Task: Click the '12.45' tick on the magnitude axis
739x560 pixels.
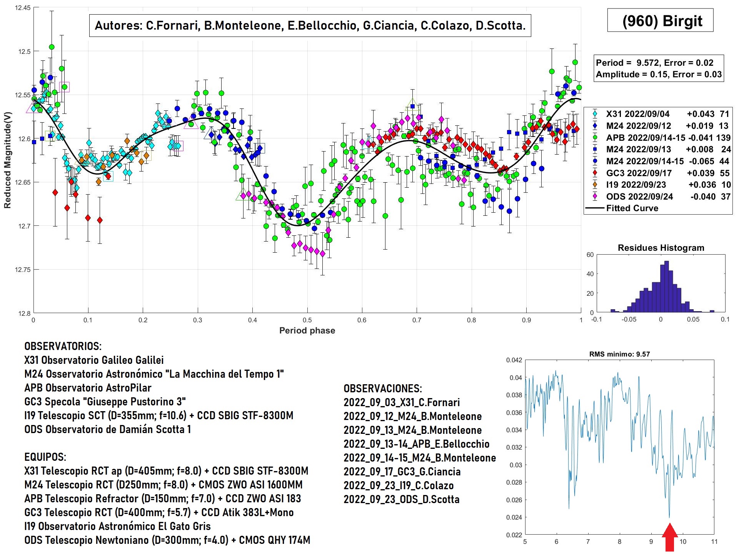Action: pyautogui.click(x=23, y=8)
